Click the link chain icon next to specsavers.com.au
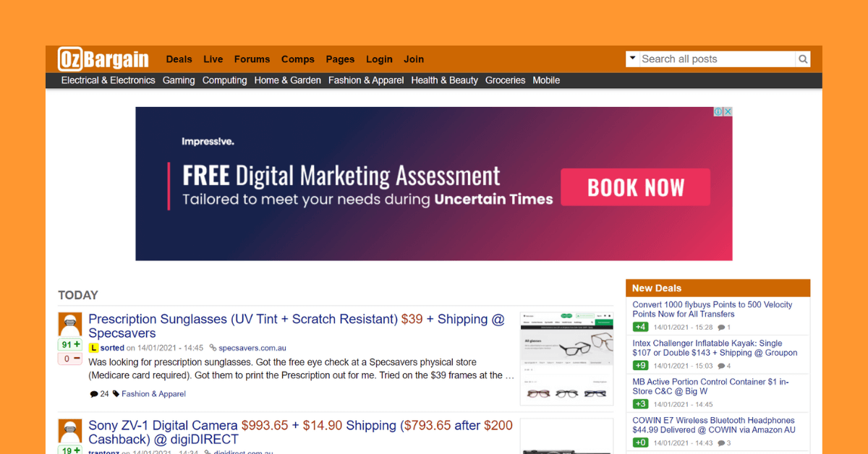 click(213, 348)
